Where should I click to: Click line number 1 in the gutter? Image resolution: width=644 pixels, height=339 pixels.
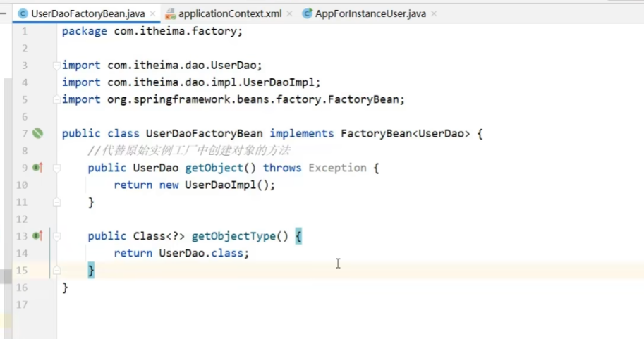(x=25, y=31)
